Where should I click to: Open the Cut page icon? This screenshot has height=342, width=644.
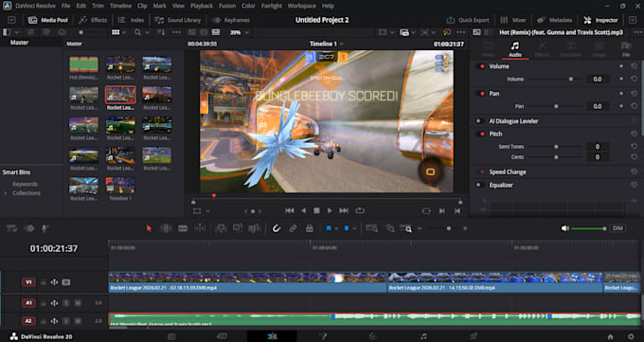tap(223, 336)
